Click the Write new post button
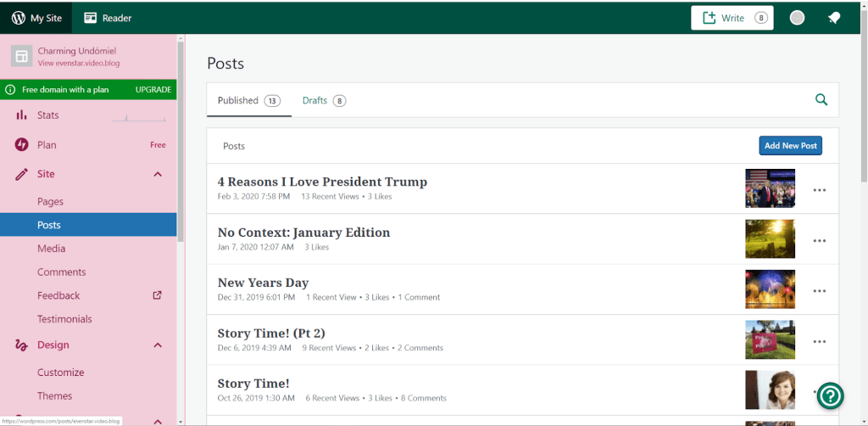This screenshot has height=426, width=868. 732,18
